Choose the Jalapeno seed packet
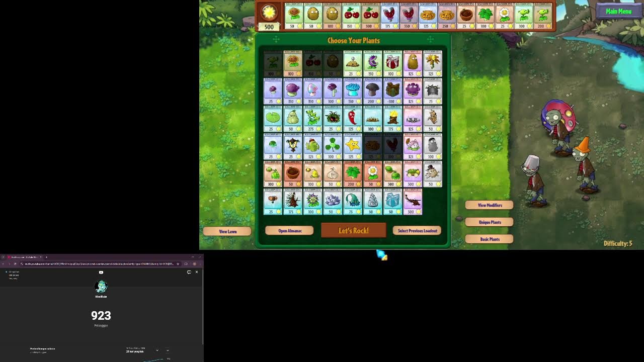Screen dimensions: 644x362 pyautogui.click(x=353, y=119)
